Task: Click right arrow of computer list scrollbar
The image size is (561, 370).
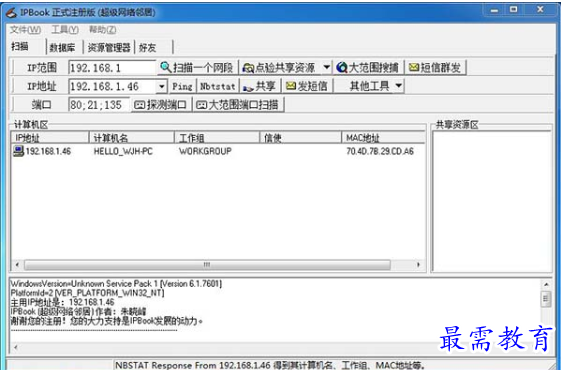Action: click(x=418, y=265)
